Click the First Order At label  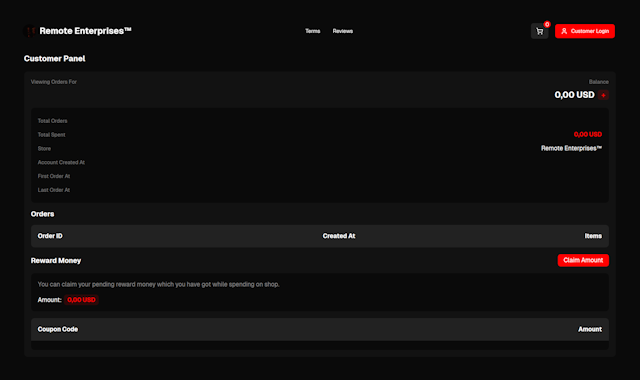(54, 176)
